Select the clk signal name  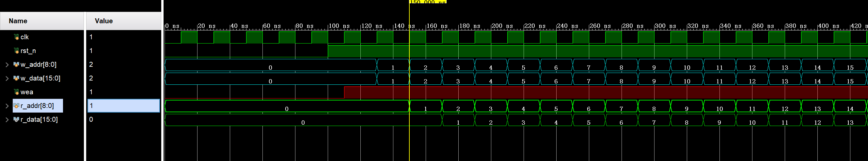click(24, 37)
